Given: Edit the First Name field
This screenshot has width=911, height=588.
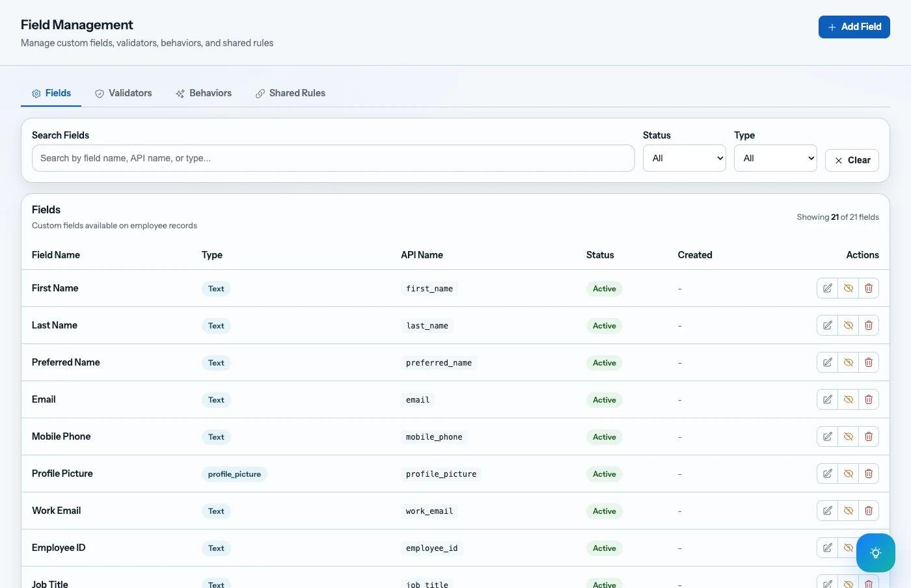Looking at the screenshot, I should (x=827, y=288).
